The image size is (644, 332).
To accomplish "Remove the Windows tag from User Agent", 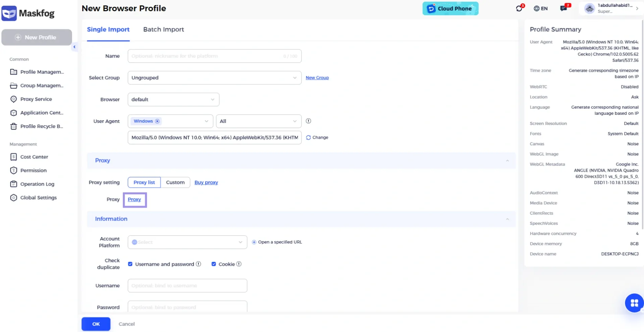I will point(157,121).
